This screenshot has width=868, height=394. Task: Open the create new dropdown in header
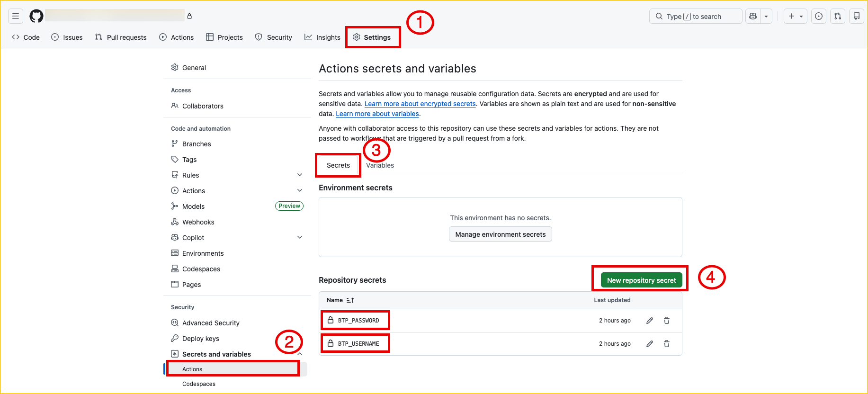coord(796,16)
